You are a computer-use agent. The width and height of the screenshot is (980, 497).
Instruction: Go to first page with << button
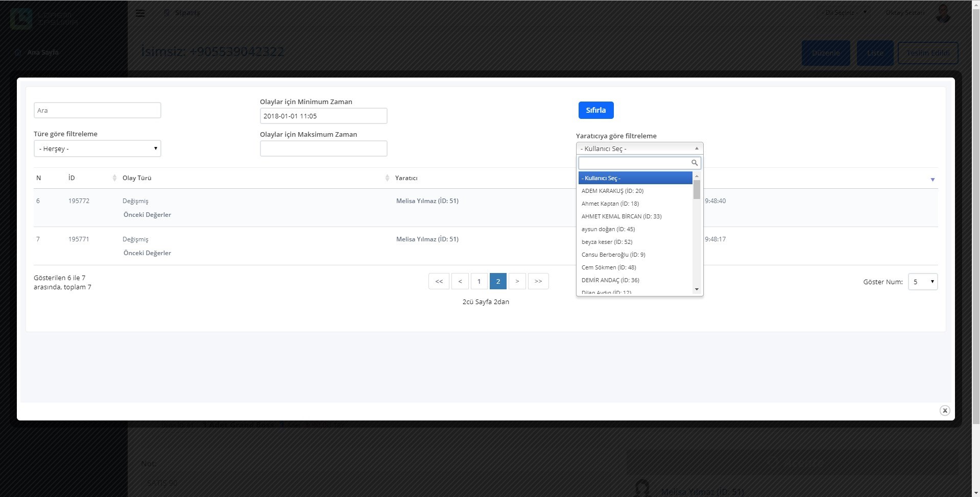439,281
